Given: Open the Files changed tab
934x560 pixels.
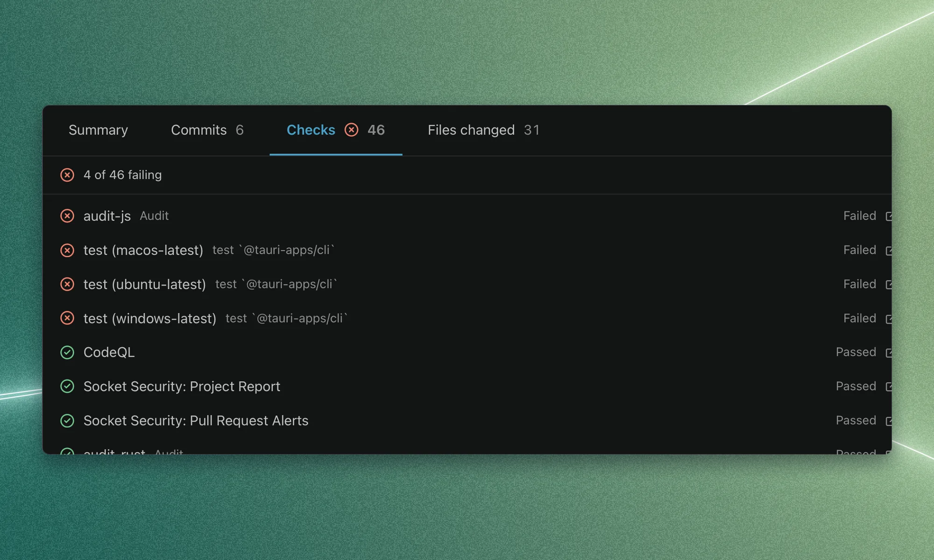Looking at the screenshot, I should coord(483,130).
